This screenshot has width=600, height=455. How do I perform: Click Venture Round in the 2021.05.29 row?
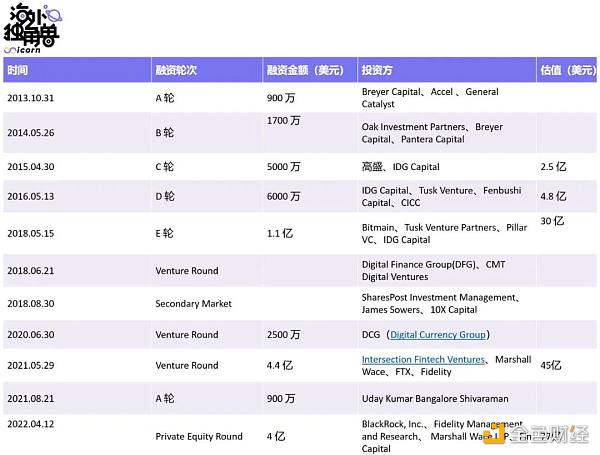click(x=187, y=365)
